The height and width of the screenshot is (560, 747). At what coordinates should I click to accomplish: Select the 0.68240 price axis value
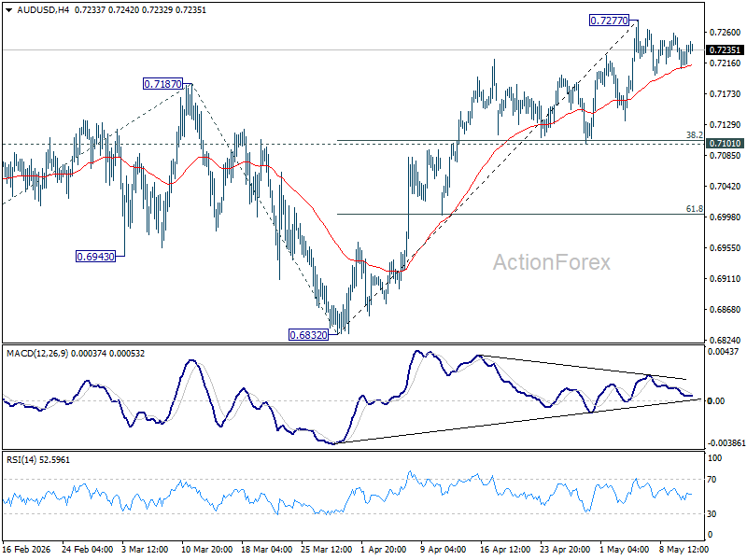click(726, 340)
